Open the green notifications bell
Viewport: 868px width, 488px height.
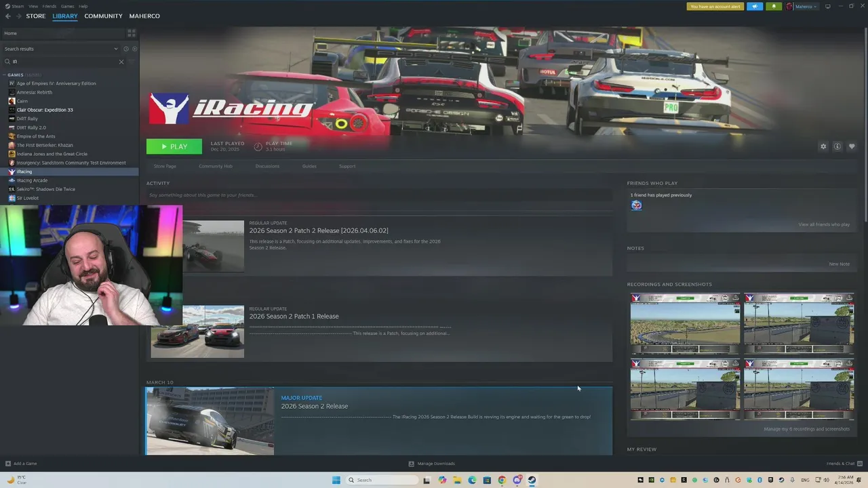[x=774, y=7]
